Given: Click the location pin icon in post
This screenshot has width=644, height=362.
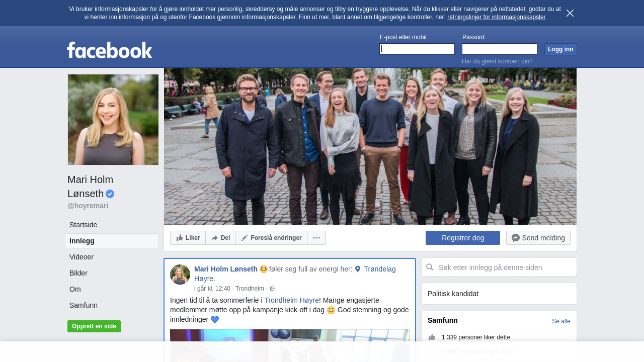Looking at the screenshot, I should [358, 269].
